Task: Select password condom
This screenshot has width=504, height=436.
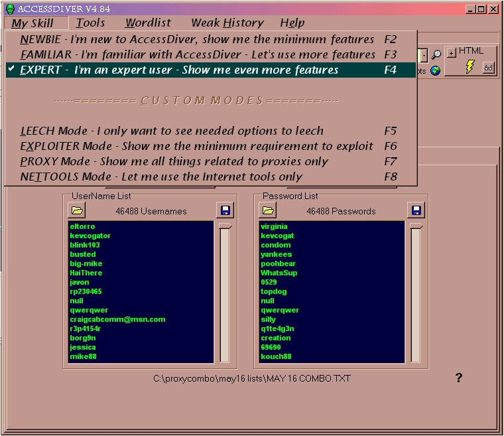Action: (x=275, y=245)
